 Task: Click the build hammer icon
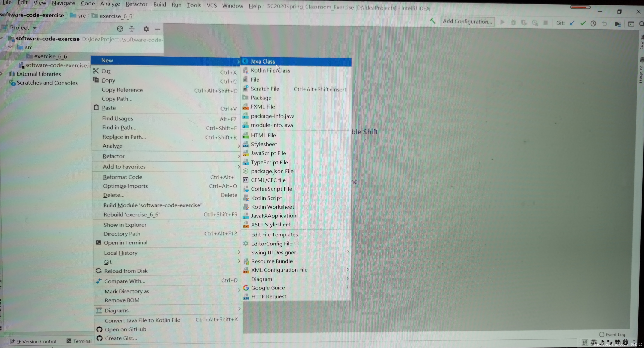click(433, 22)
